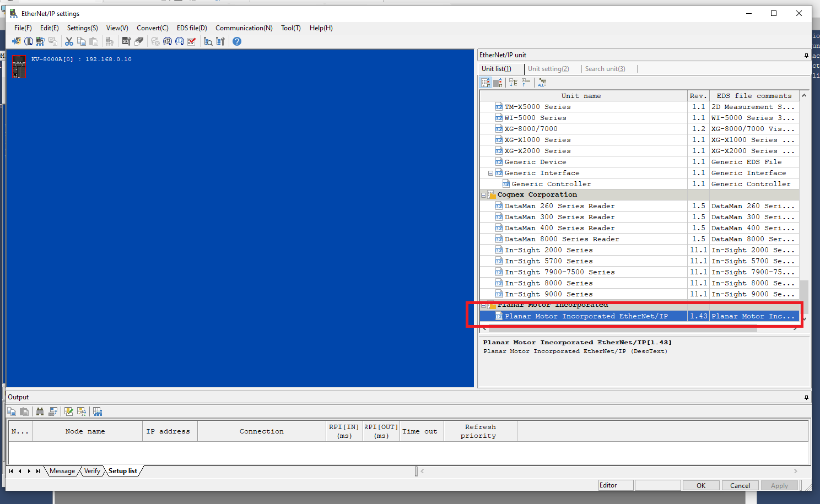Open the Communication(N) menu
This screenshot has width=820, height=504.
244,28
